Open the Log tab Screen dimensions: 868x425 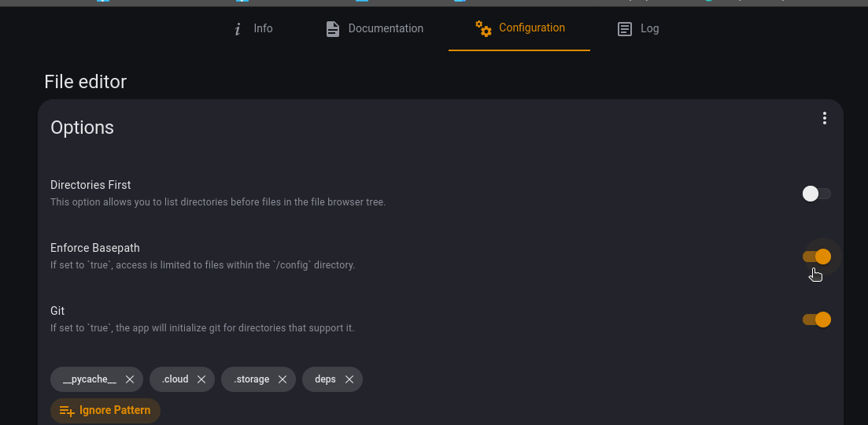(x=637, y=28)
